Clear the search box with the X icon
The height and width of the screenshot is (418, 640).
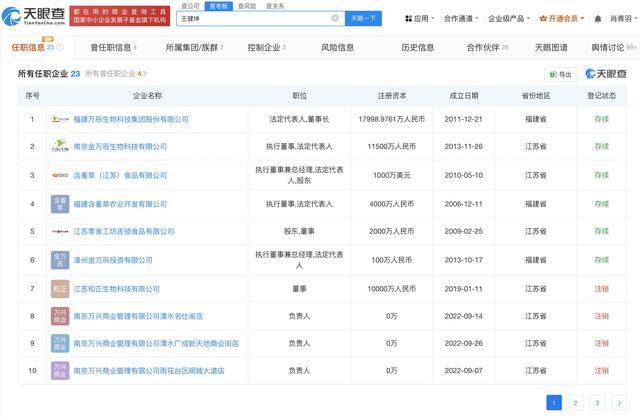(x=335, y=18)
